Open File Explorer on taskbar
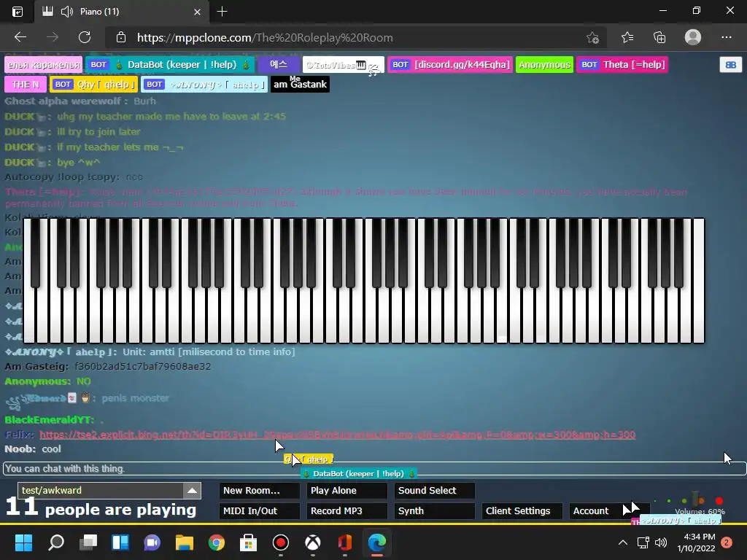Viewport: 747px width, 560px height. pyautogui.click(x=185, y=542)
